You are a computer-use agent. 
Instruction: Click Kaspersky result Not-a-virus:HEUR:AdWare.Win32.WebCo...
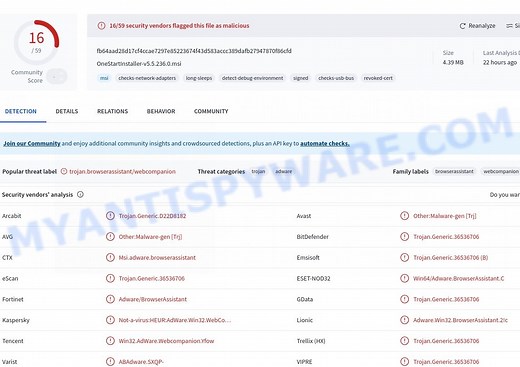pyautogui.click(x=175, y=320)
